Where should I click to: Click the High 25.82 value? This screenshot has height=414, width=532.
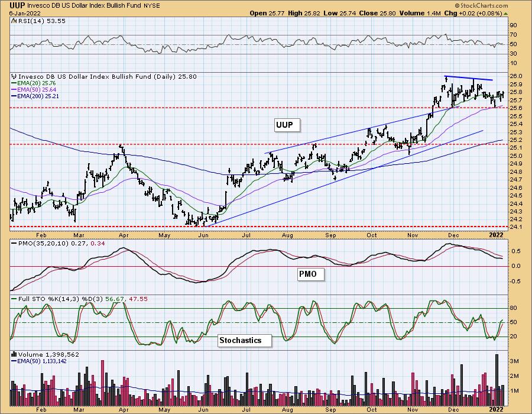coord(304,13)
